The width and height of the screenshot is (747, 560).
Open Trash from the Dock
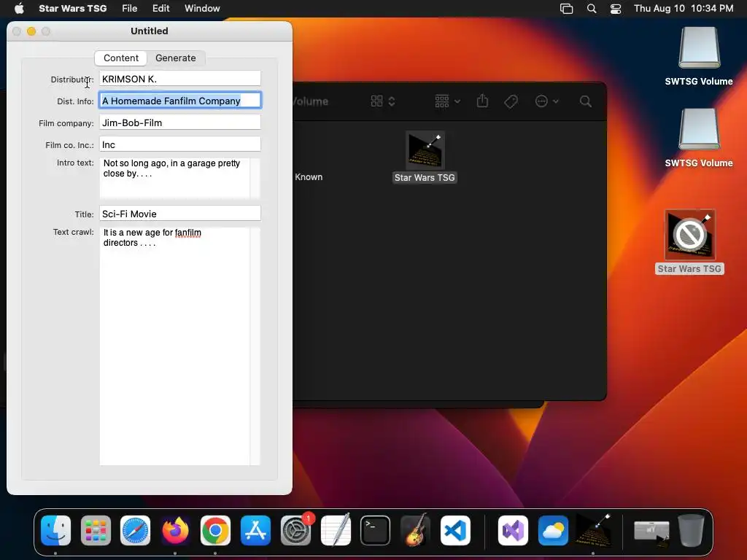(x=692, y=531)
